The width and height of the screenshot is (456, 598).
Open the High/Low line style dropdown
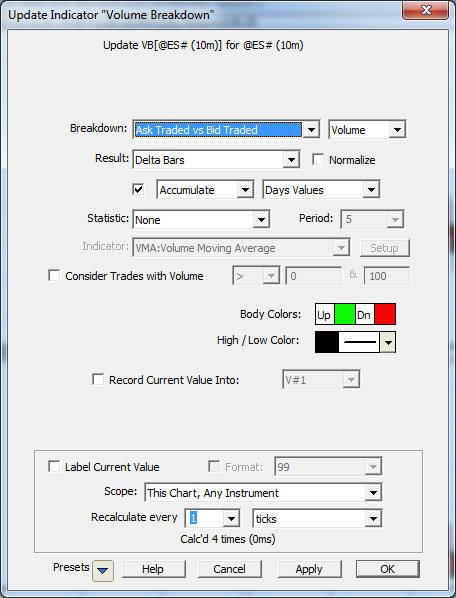tap(388, 342)
